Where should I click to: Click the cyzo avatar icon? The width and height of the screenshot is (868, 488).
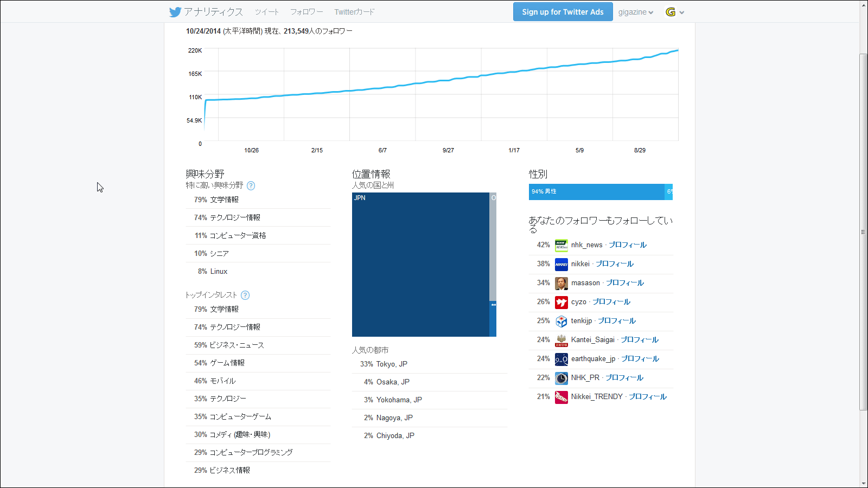point(561,302)
